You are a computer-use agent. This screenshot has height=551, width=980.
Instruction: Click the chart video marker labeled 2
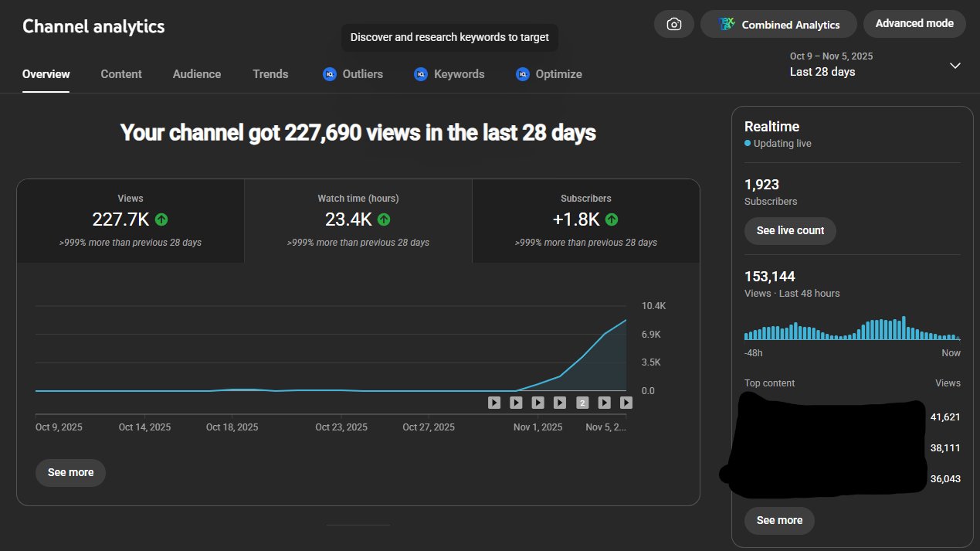tap(582, 403)
